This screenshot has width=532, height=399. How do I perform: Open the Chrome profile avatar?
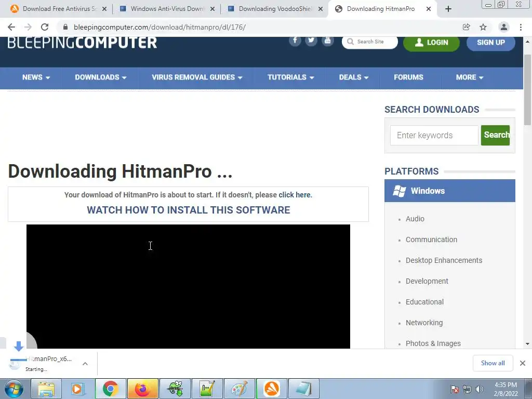(x=504, y=27)
